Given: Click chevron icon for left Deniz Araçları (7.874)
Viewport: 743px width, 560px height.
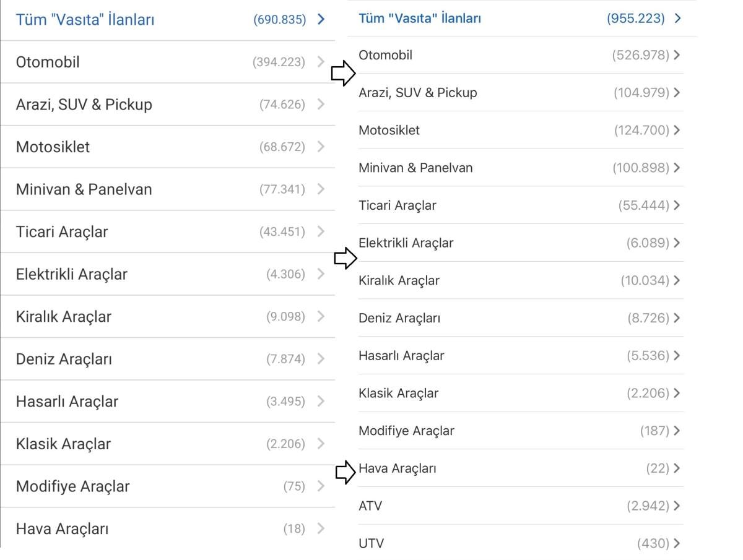Looking at the screenshot, I should [321, 359].
